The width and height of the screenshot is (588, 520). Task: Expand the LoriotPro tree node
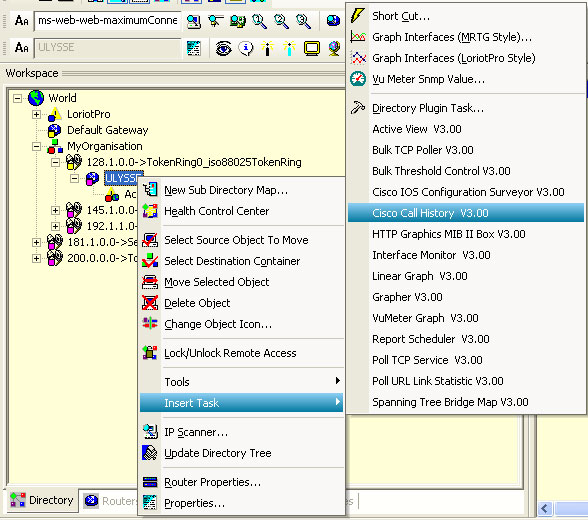pyautogui.click(x=36, y=114)
